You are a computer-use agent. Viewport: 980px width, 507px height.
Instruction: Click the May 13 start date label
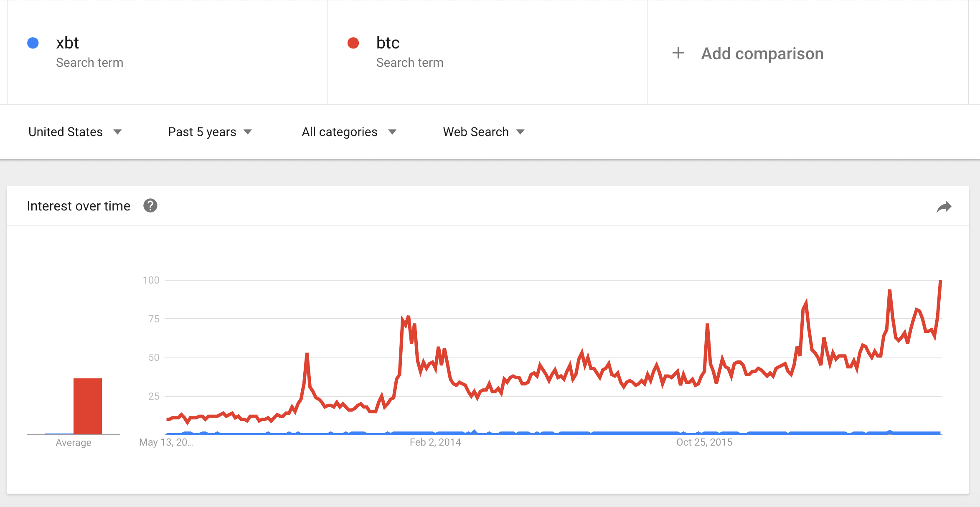click(x=166, y=442)
